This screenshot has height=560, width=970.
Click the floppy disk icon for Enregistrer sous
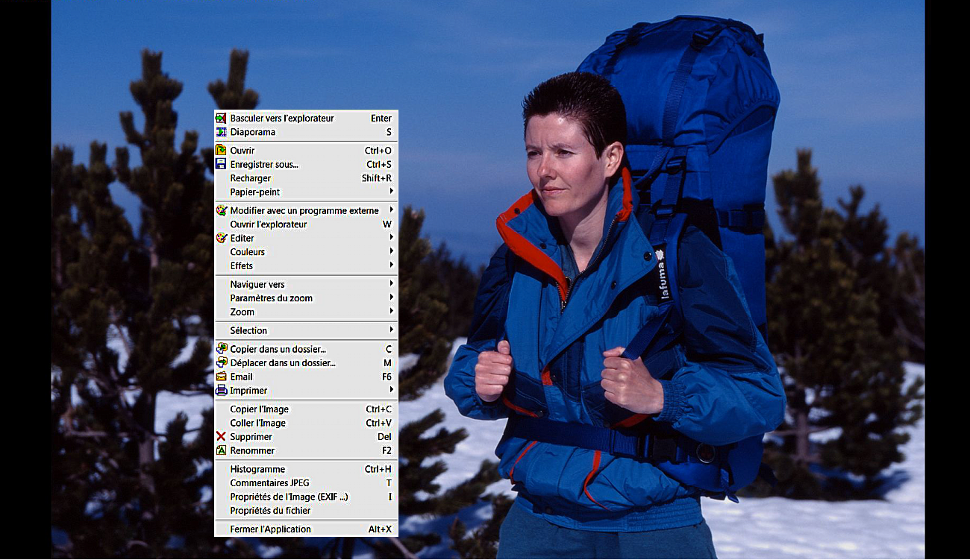[x=221, y=164]
